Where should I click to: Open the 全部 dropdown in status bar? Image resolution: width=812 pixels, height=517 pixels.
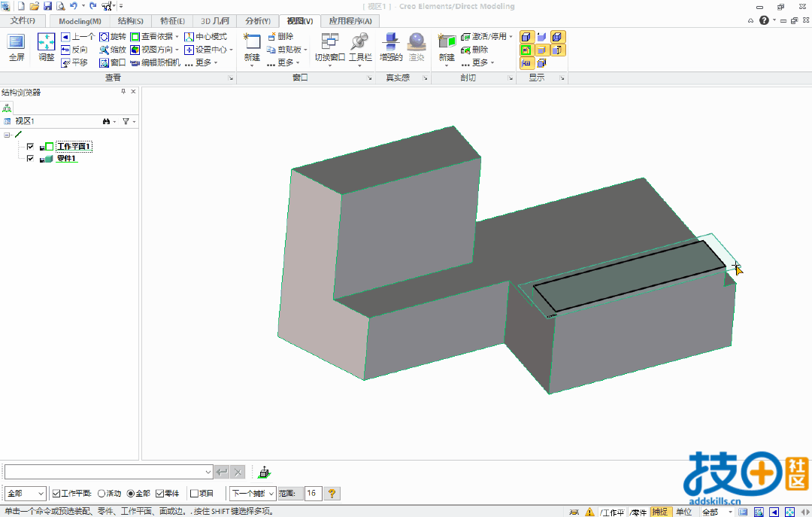click(x=718, y=512)
